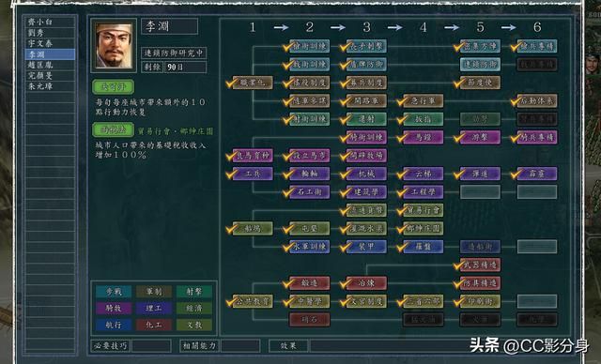Select the 石工術 technology node
The width and height of the screenshot is (601, 364).
coord(310,192)
